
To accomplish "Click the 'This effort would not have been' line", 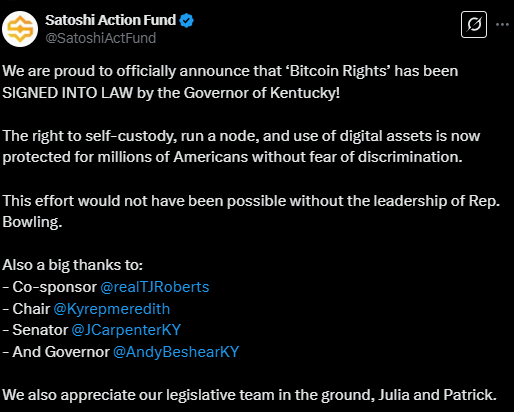I will (251, 201).
